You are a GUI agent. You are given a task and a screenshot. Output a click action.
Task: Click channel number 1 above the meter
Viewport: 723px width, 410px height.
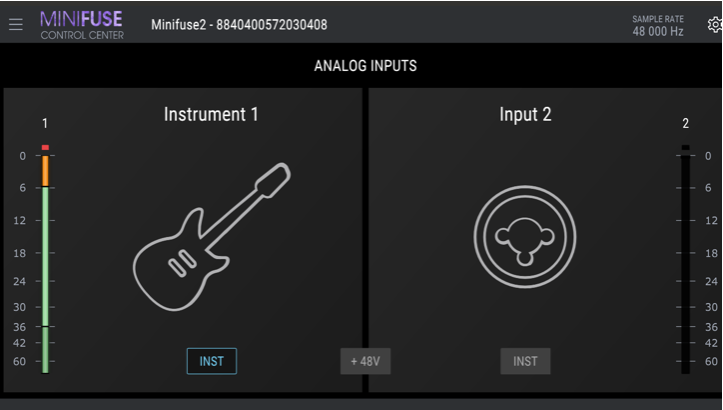click(x=45, y=123)
